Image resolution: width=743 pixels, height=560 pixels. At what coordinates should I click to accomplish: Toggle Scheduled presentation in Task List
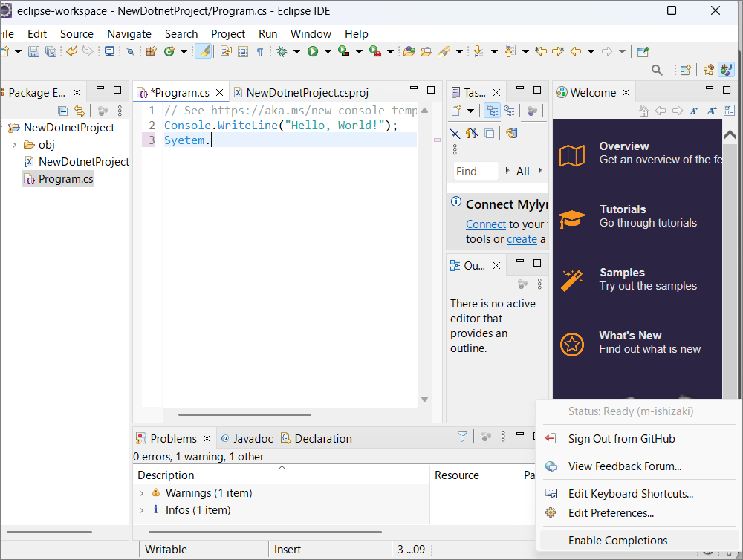pos(510,111)
